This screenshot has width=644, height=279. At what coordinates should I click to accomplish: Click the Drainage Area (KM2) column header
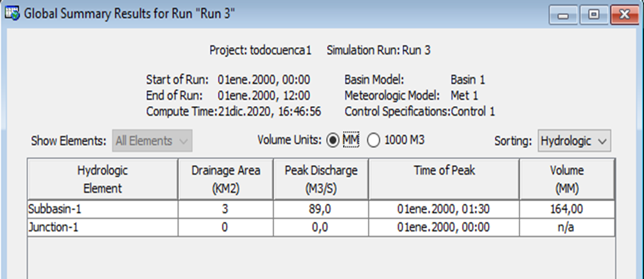point(225,179)
